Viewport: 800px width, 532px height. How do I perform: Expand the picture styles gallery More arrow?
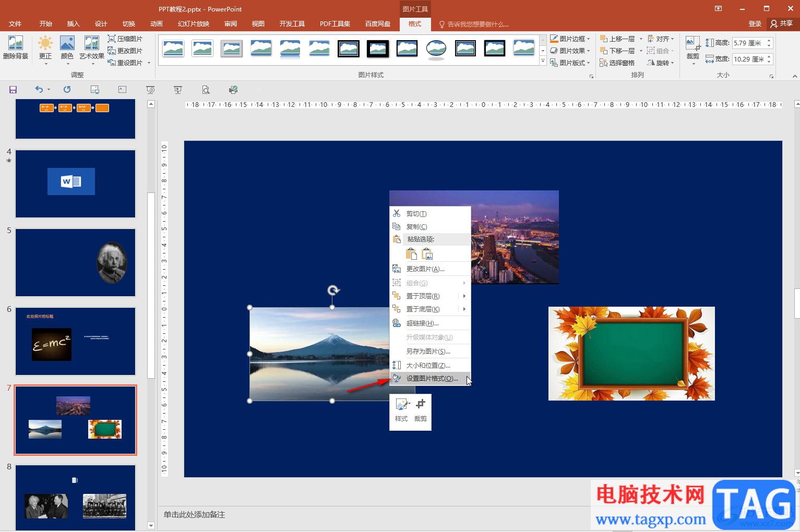coord(543,62)
